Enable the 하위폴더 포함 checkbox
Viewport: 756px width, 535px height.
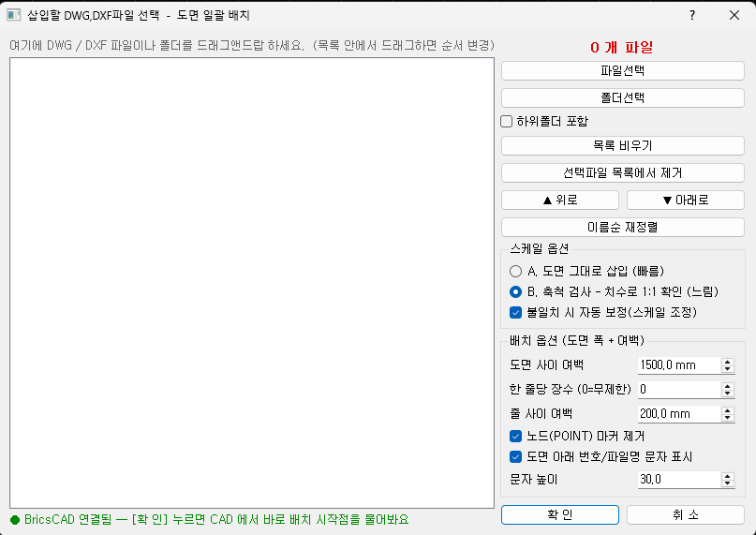(x=506, y=121)
